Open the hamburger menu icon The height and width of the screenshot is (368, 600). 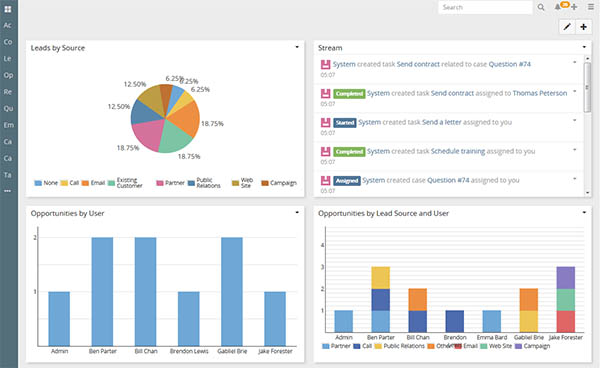591,7
